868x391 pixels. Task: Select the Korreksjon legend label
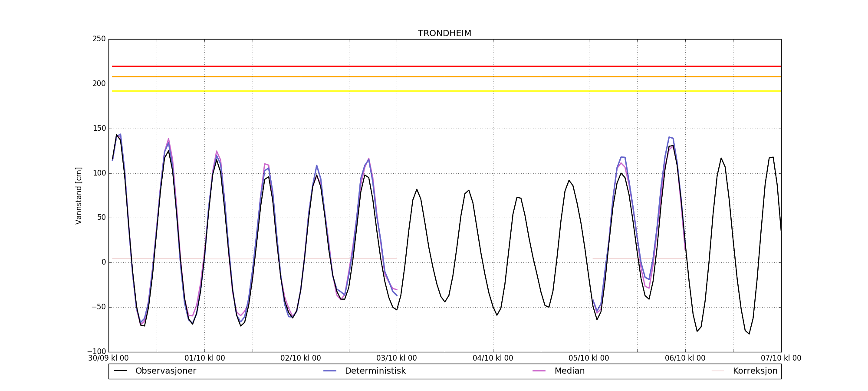click(755, 371)
